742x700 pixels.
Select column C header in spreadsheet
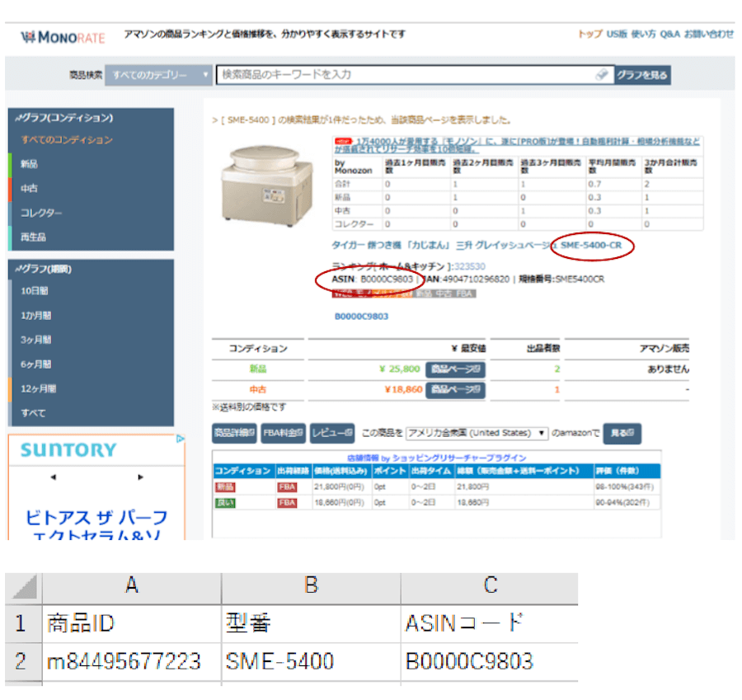click(x=489, y=589)
